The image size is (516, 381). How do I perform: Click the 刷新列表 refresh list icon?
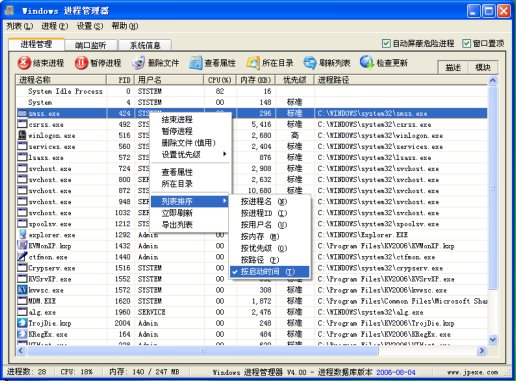(x=310, y=63)
